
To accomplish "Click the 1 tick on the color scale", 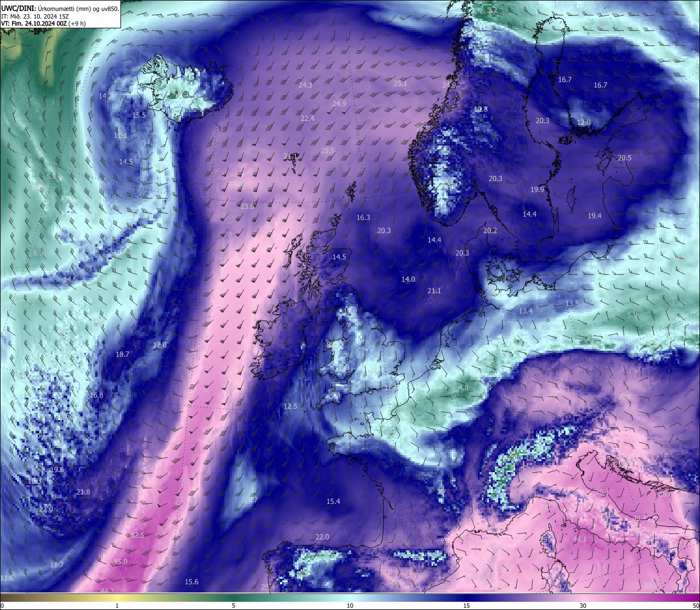I will click(117, 606).
